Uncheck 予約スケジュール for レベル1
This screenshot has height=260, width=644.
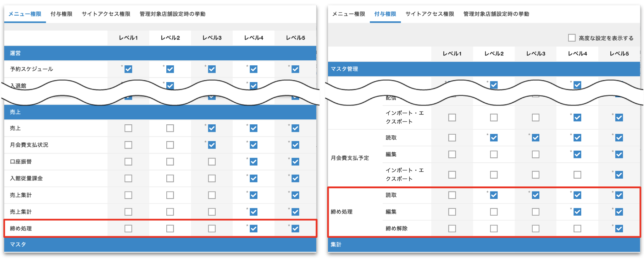tap(128, 69)
